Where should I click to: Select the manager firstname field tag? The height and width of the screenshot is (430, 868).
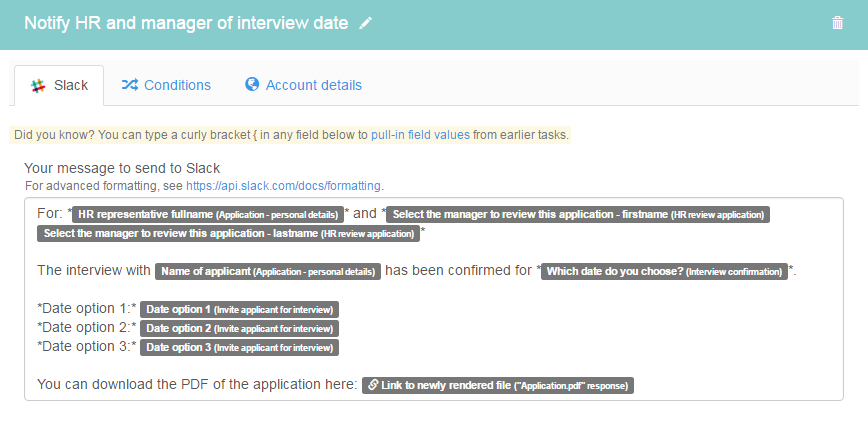(x=578, y=215)
